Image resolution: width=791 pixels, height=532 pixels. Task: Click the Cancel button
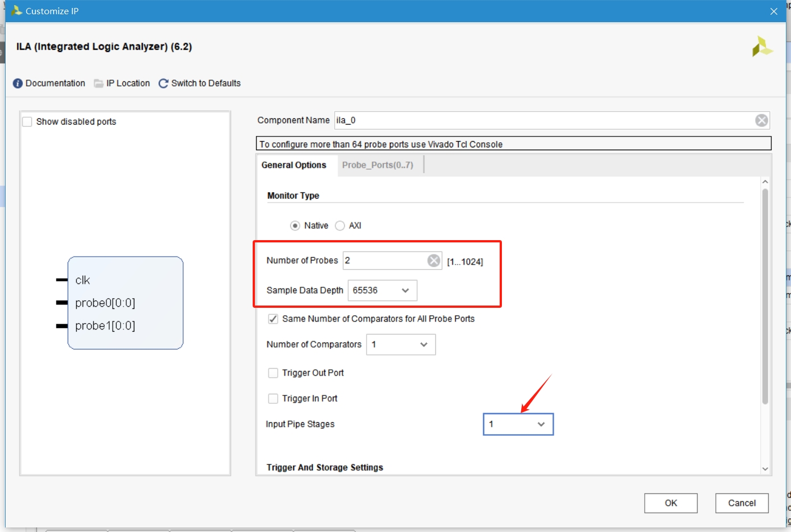(x=742, y=503)
